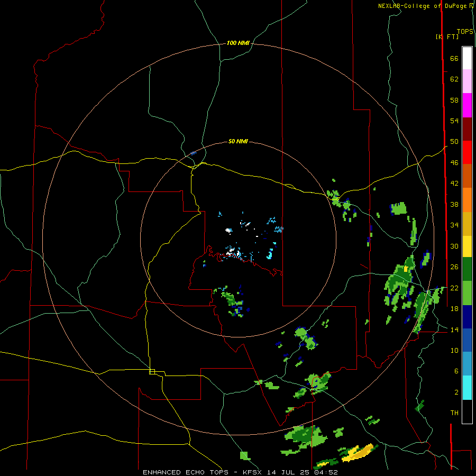Click the magenta legend color swatch
Screen dimensions: 476x476
pyautogui.click(x=467, y=105)
